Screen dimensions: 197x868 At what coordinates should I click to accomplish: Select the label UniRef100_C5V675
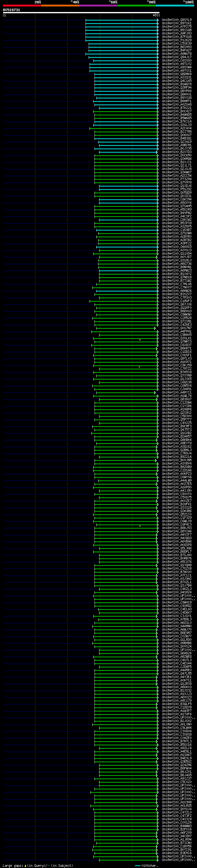coord(177,497)
